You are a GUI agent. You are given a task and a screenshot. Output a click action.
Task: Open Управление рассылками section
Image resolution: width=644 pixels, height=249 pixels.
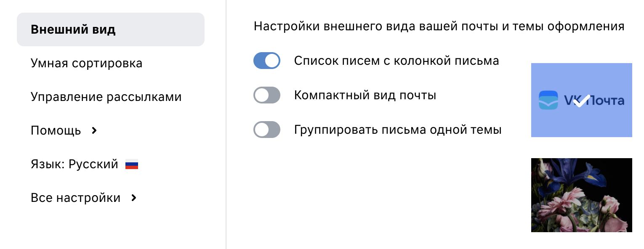(x=106, y=97)
